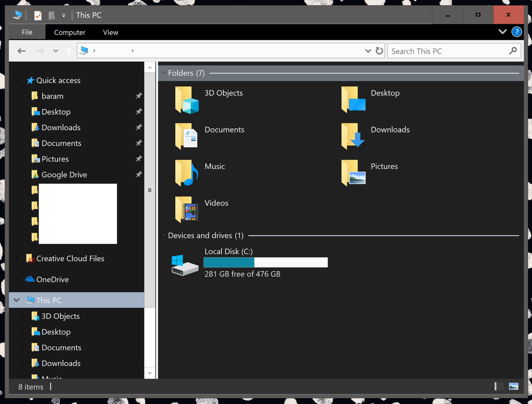This screenshot has width=532, height=404.
Task: Open Pictures in Quick access list
Action: click(55, 159)
